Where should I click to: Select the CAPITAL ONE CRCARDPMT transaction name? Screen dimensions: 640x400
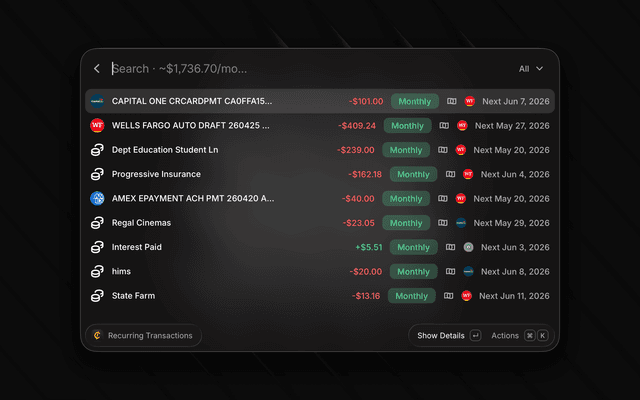click(192, 101)
